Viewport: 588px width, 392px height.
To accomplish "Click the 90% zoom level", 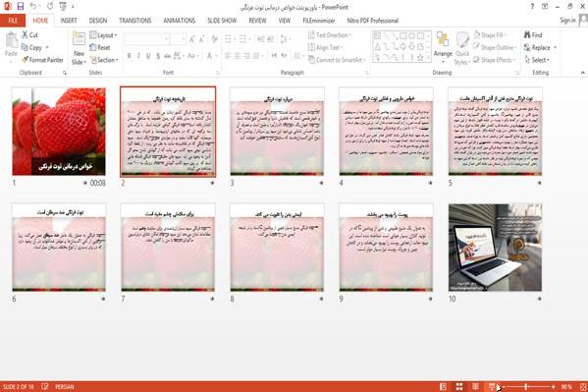I will coord(566,386).
